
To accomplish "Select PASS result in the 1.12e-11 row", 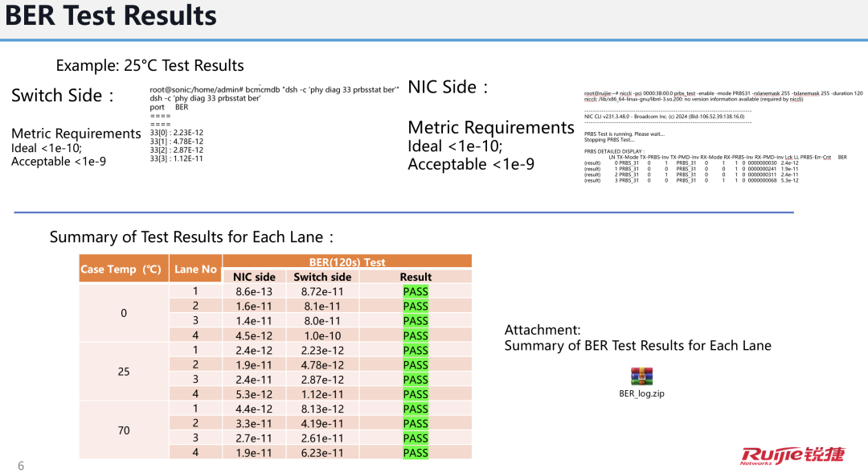I will click(416, 394).
